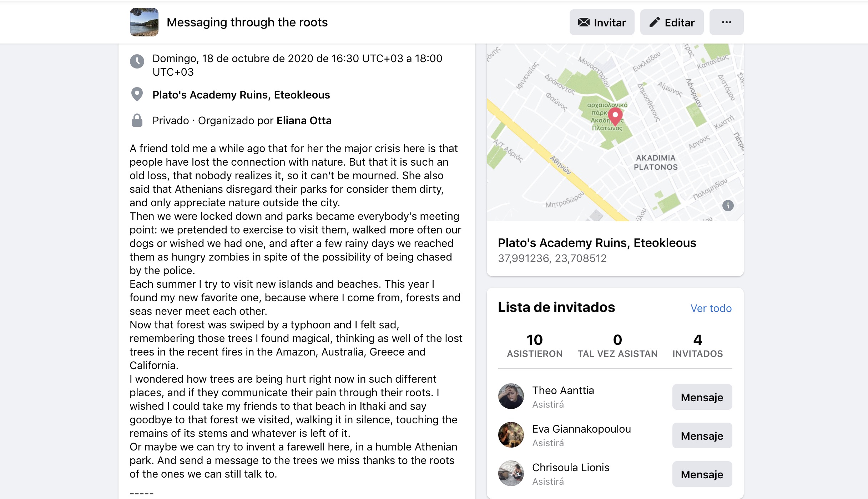
Task: Open the three-dots more options menu
Action: click(726, 22)
